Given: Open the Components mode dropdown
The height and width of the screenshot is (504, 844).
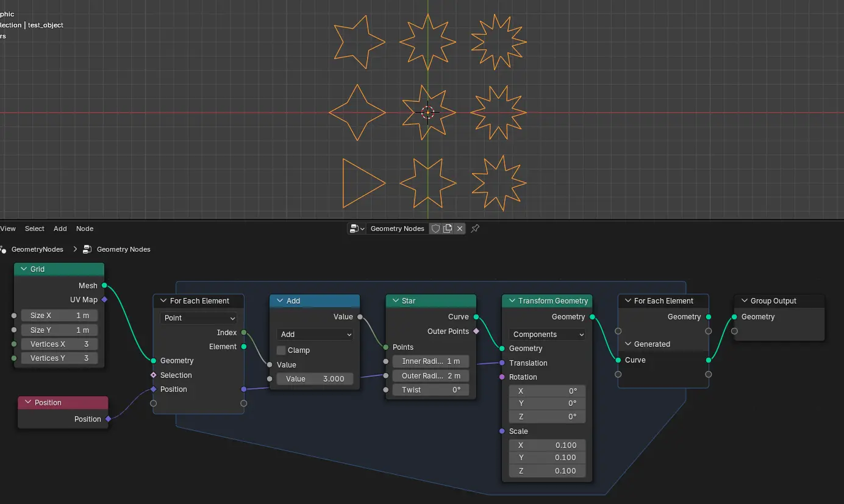Looking at the screenshot, I should 547,335.
